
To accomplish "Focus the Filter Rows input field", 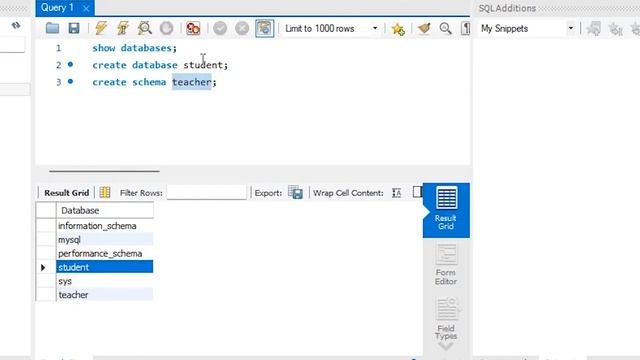I will point(207,192).
